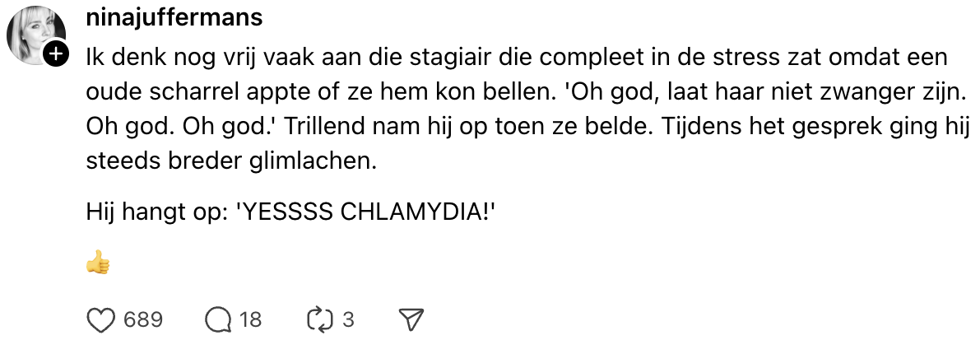Click the line "steeds breder glimlachen."
The image size is (980, 340).
[231, 161]
